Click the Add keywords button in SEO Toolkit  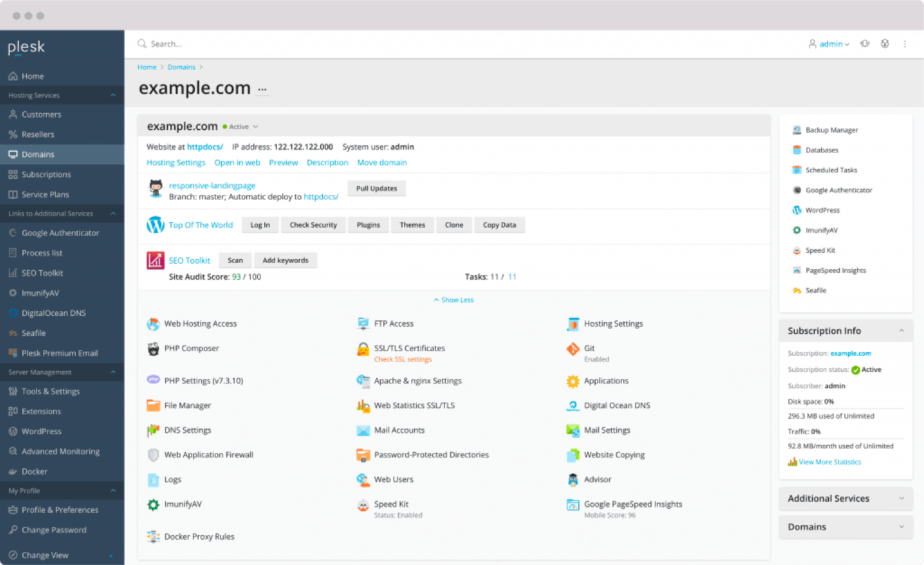tap(285, 259)
